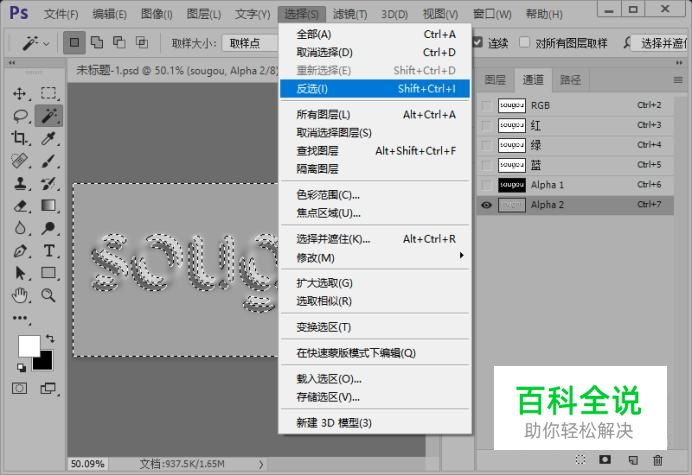Select the Path Selection tool
Image resolution: width=692 pixels, height=475 pixels.
point(19,273)
